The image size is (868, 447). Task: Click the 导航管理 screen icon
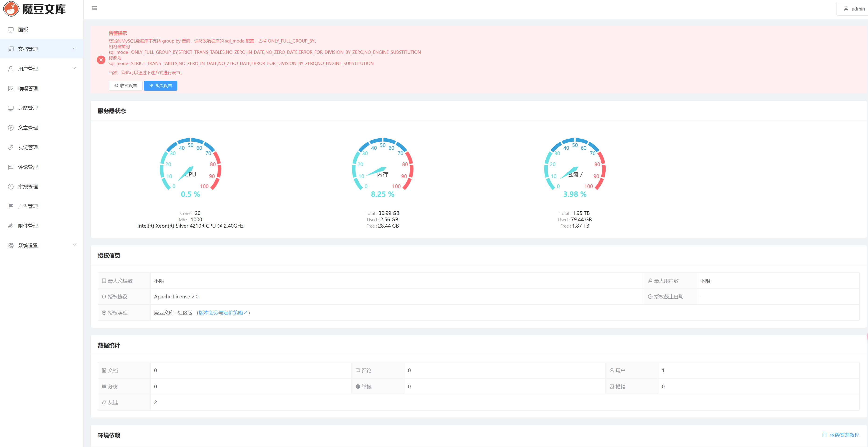(11, 108)
